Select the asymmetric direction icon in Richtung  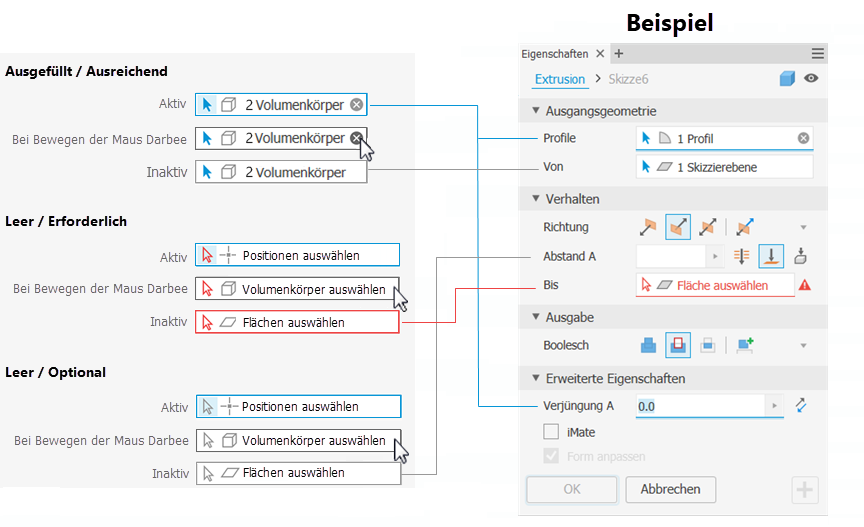coord(744,227)
